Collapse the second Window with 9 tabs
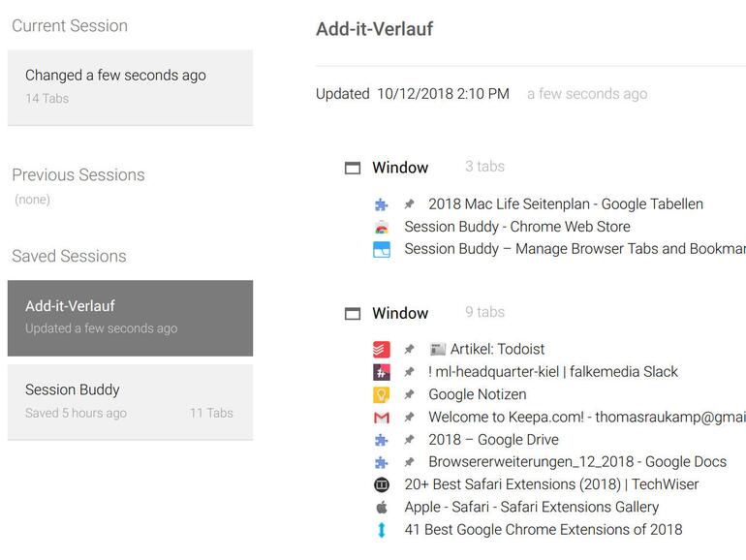746x560 pixels. pyautogui.click(x=353, y=313)
